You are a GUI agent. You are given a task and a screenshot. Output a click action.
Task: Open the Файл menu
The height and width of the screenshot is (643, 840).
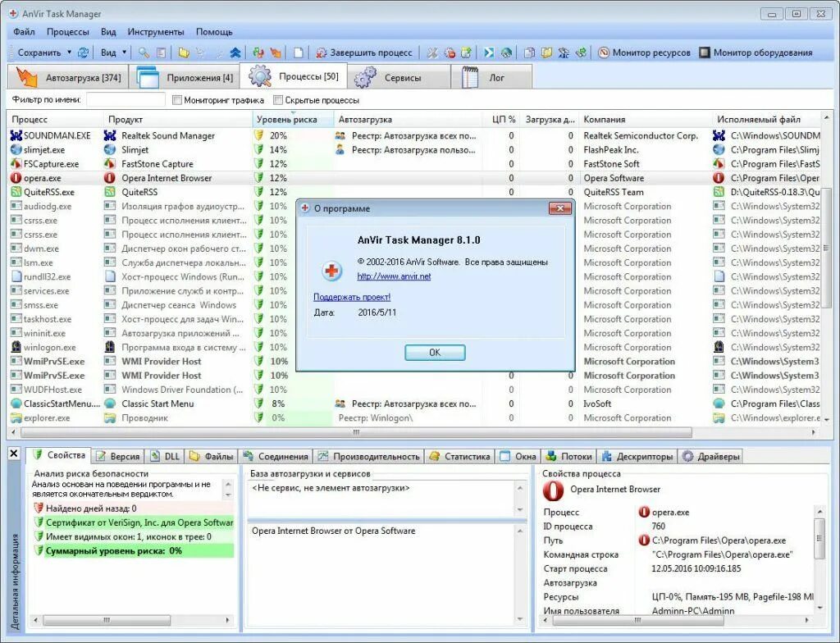tap(24, 32)
